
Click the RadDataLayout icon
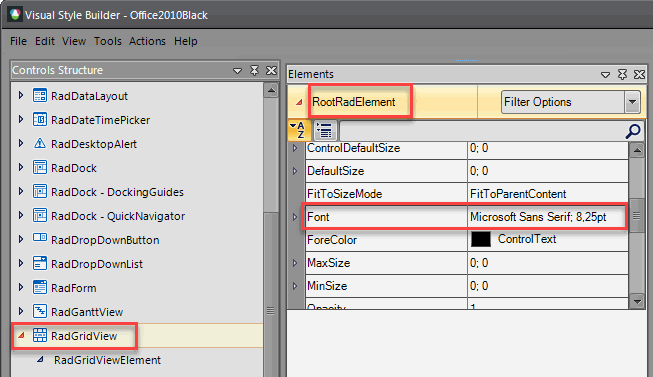pyautogui.click(x=40, y=96)
